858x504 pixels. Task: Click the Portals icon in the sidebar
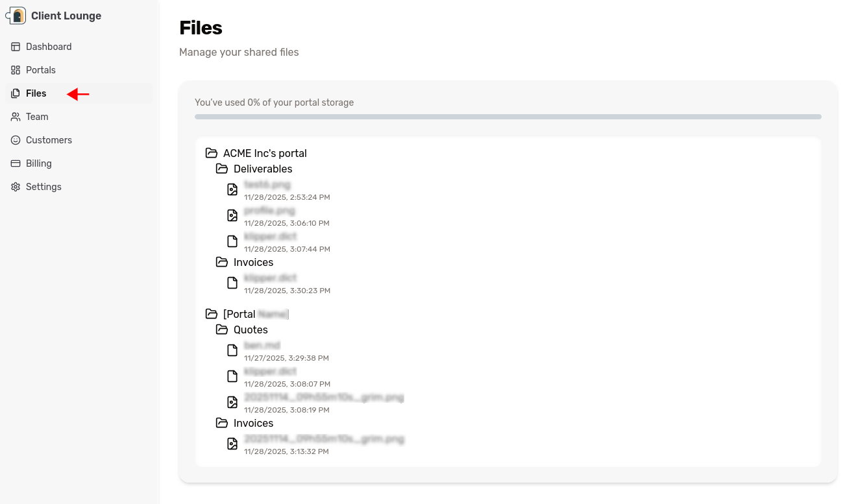pyautogui.click(x=15, y=69)
